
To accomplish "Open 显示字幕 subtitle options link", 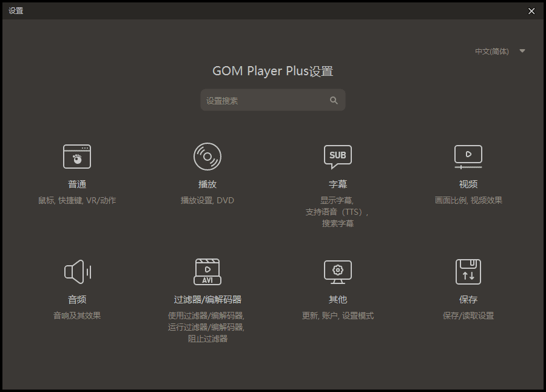I will click(337, 199).
